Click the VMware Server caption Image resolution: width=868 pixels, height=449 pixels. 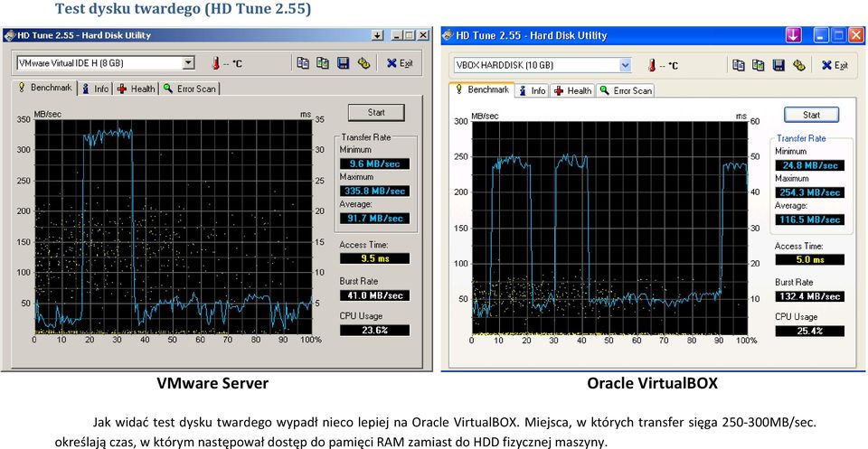coord(212,383)
